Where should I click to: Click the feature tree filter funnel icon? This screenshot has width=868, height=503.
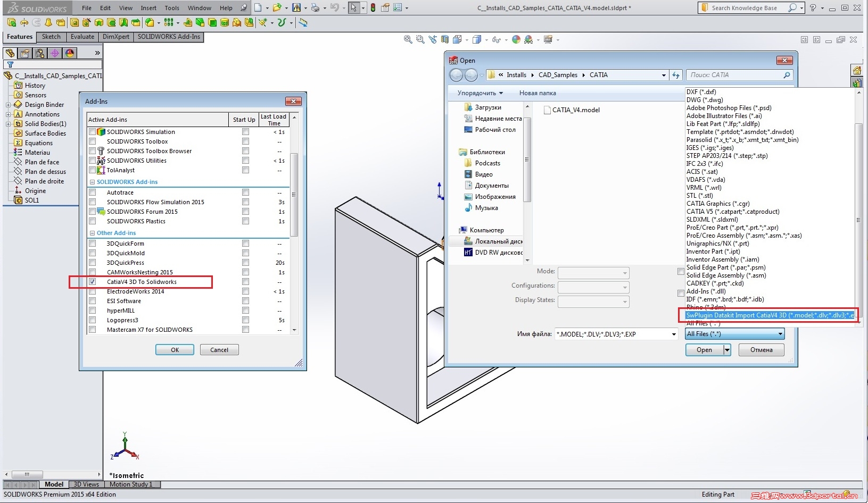tap(10, 64)
